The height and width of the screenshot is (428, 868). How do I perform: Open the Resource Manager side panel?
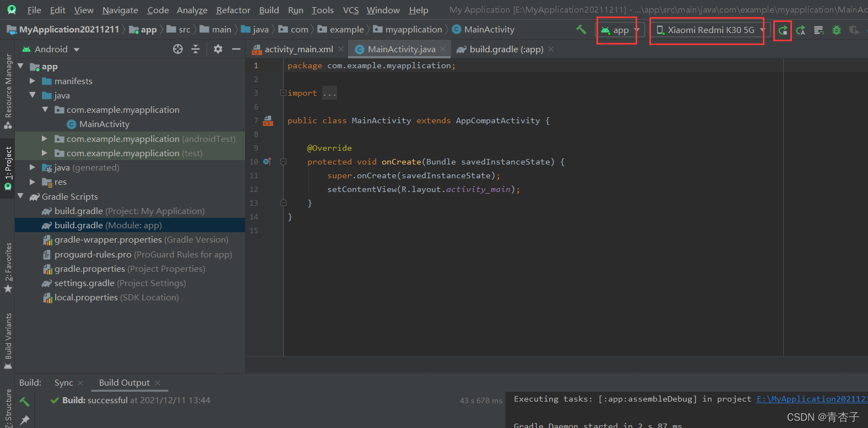(8, 91)
